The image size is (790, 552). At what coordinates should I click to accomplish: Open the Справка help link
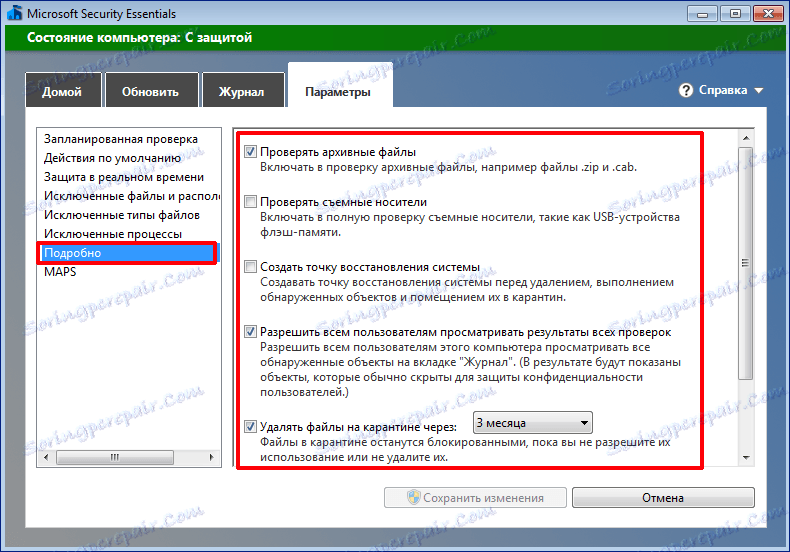coord(722,90)
